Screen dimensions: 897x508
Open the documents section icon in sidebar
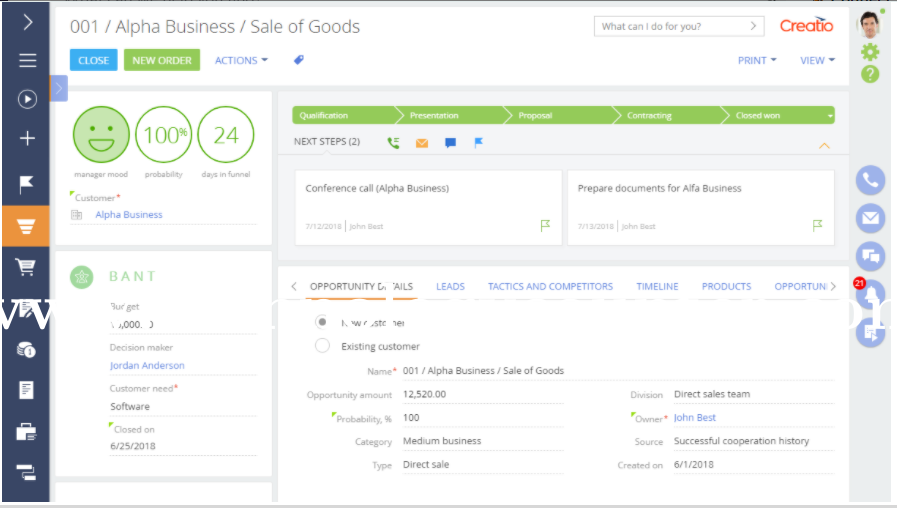tap(26, 390)
